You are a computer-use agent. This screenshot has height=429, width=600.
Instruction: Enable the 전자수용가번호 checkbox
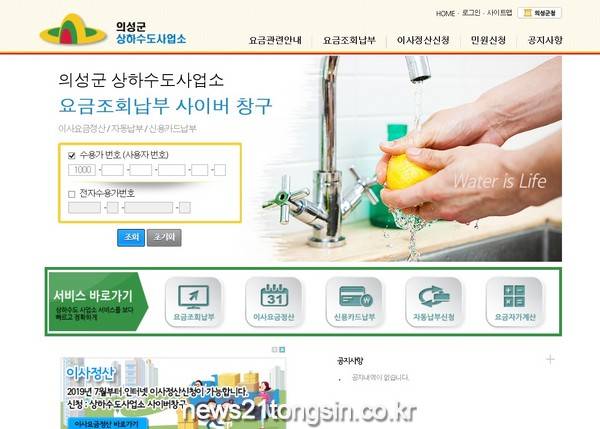pos(72,194)
